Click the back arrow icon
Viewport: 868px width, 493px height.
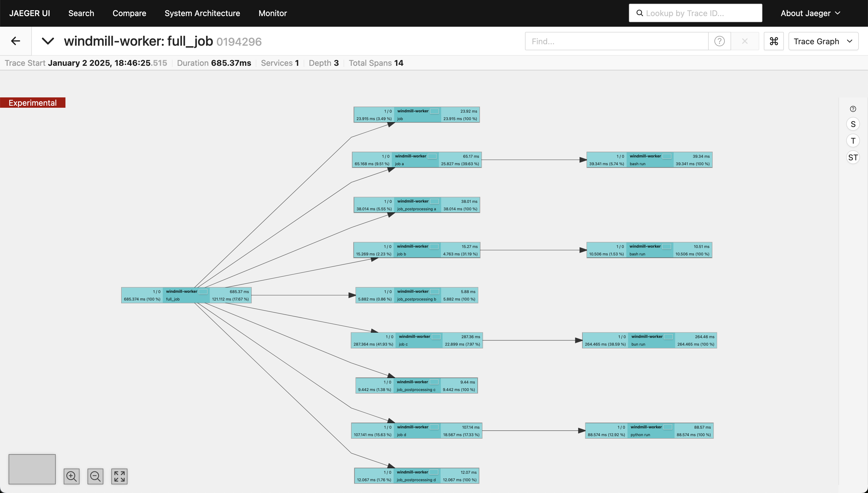tap(15, 41)
